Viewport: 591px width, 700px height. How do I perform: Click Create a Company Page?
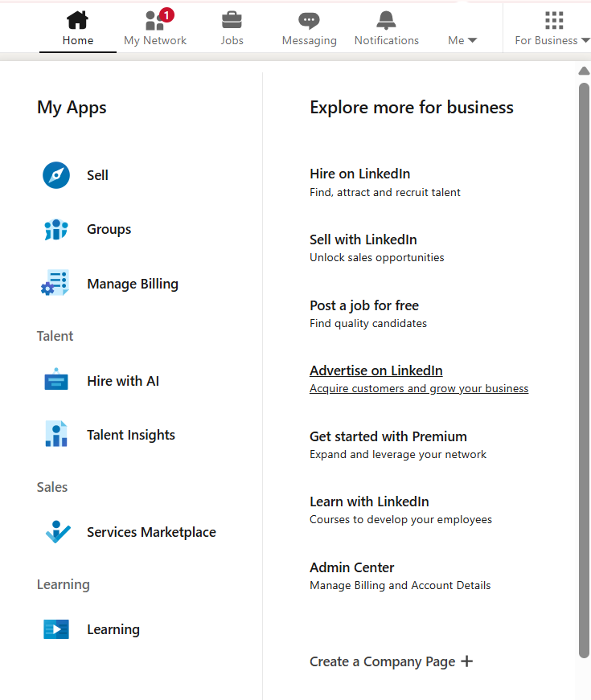coord(383,661)
